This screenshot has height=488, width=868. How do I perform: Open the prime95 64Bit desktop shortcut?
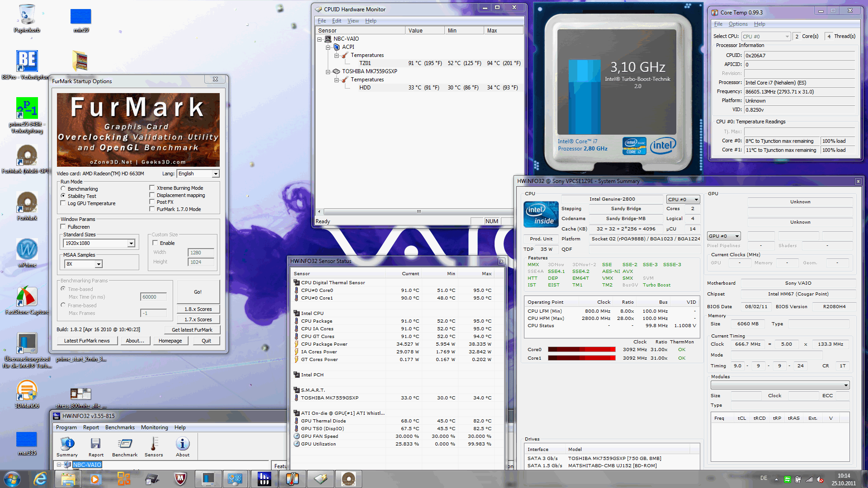[27, 109]
